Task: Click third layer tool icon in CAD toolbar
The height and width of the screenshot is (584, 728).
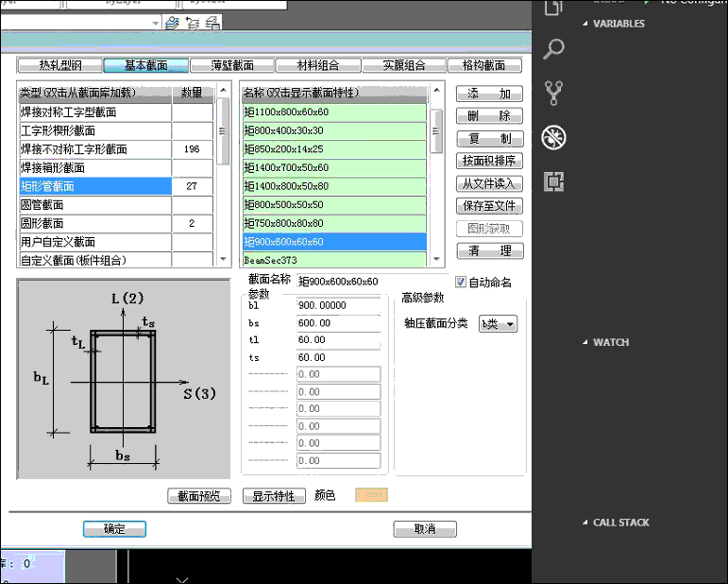Action: [212, 23]
